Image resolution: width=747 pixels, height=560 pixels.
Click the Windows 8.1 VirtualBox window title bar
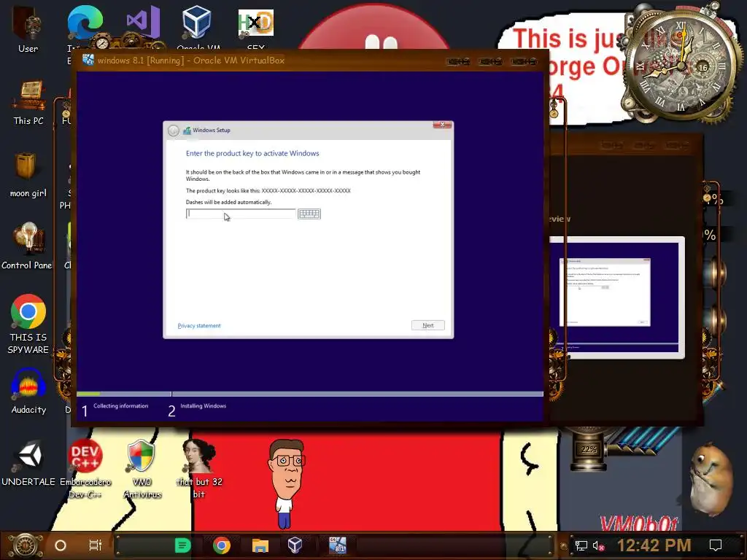coord(309,61)
